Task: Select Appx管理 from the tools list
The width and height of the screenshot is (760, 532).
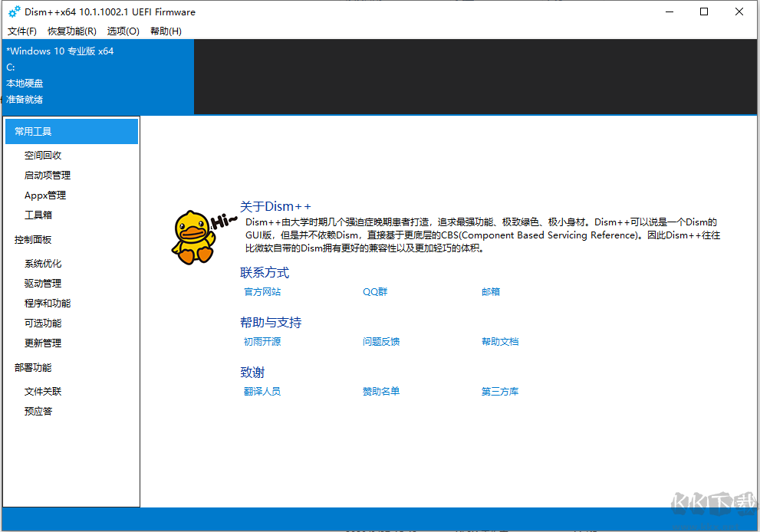Action: (44, 195)
